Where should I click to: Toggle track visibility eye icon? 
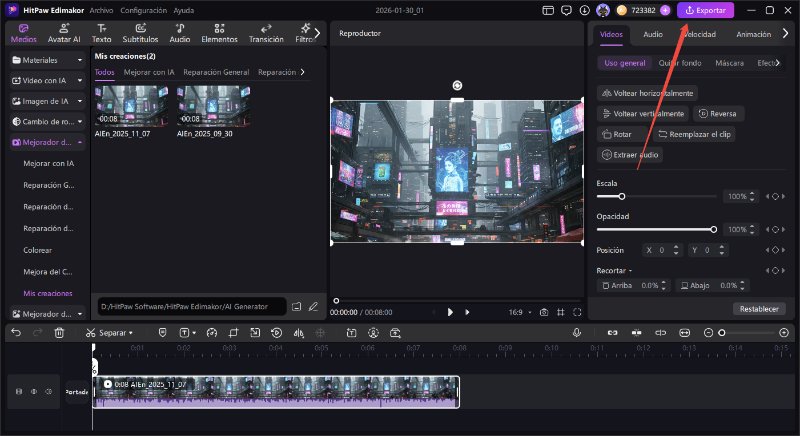click(x=34, y=392)
